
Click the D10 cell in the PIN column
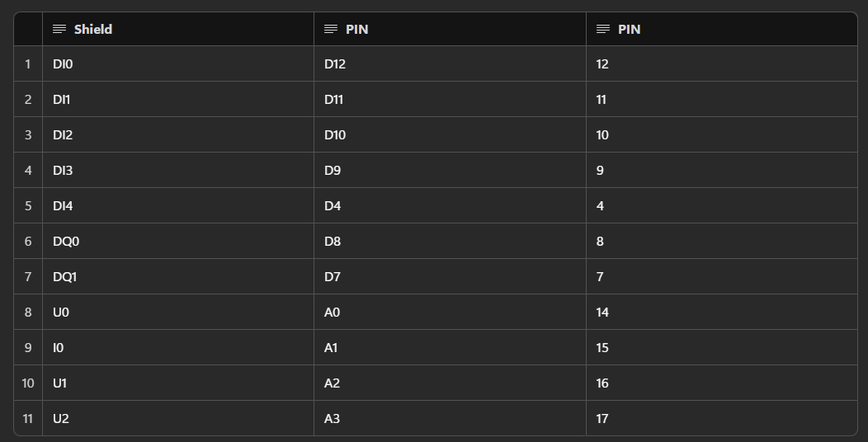pyautogui.click(x=335, y=135)
